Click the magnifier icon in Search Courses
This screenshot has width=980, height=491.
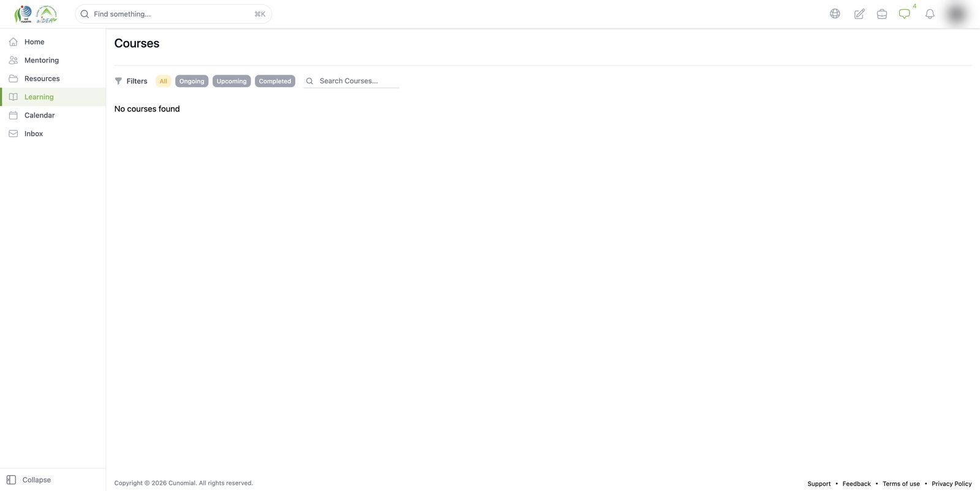[309, 81]
